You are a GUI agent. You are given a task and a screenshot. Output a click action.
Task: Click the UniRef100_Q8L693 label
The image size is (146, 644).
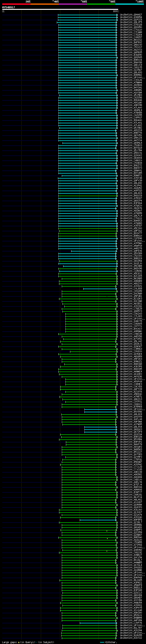click(131, 72)
